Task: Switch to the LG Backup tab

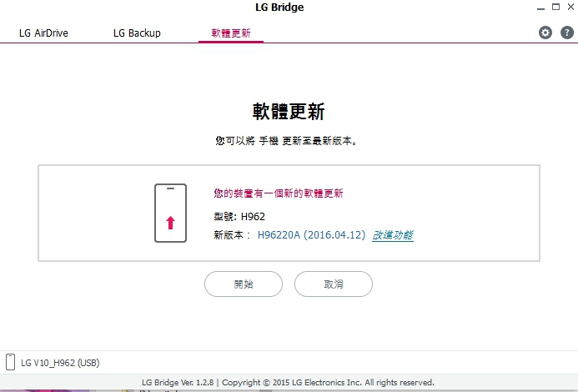Action: tap(137, 33)
